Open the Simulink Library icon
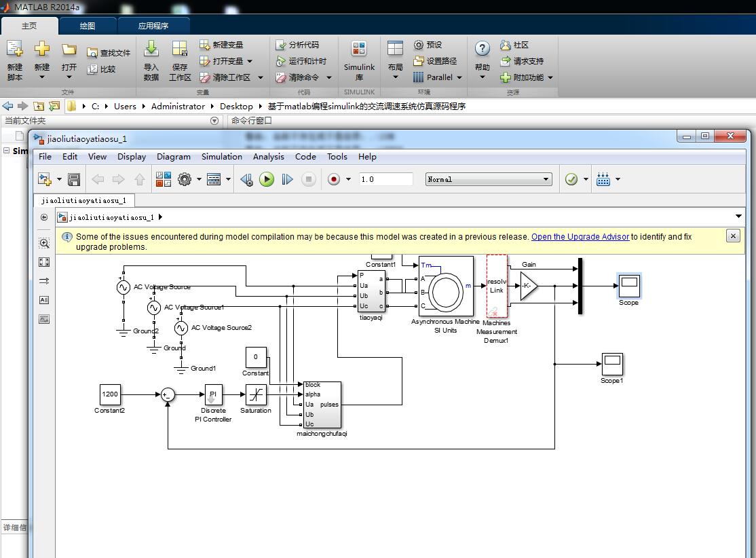This screenshot has width=756, height=558. (359, 49)
